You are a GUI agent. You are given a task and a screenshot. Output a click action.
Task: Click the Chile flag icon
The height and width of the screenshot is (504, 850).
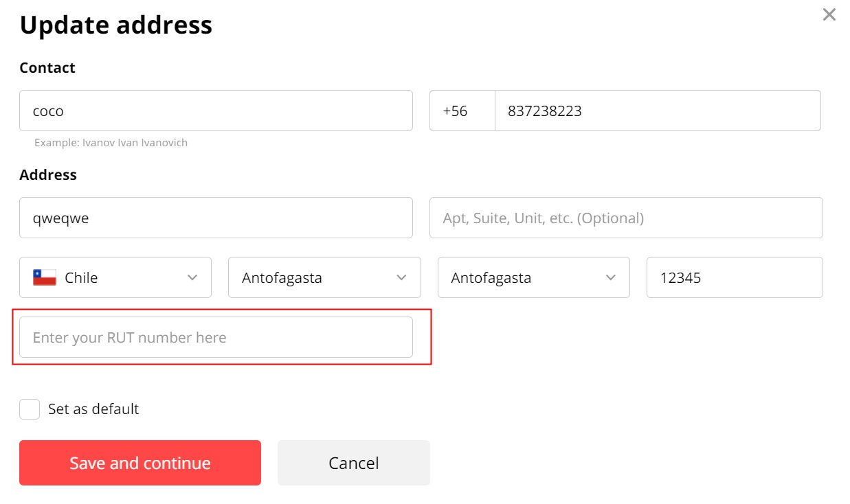[45, 277]
